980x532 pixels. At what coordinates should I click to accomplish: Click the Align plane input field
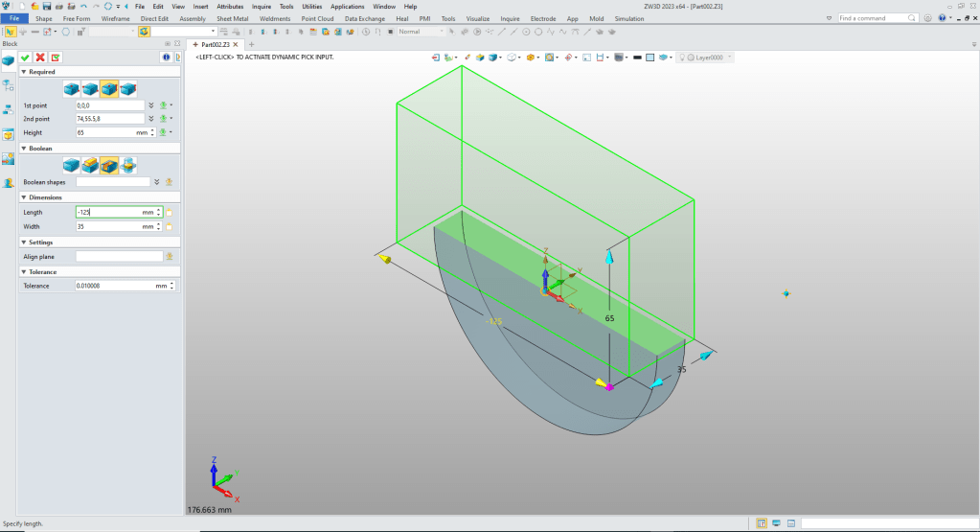point(119,257)
